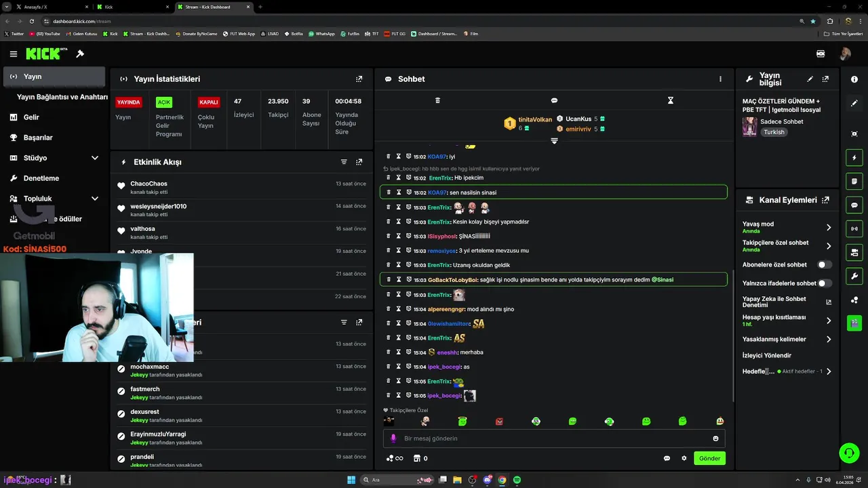Pop out the Yayın İstatistikleri panel
Viewport: 868px width, 488px height.
click(359, 79)
